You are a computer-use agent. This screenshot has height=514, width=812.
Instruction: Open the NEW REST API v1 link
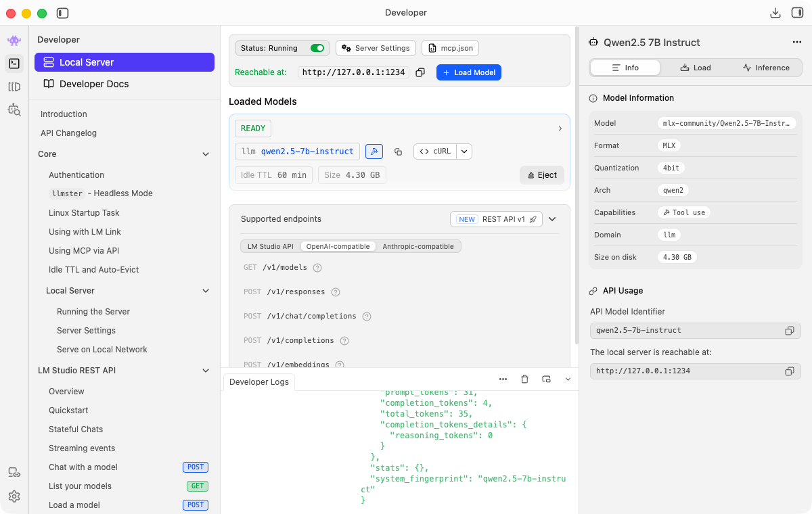point(496,219)
